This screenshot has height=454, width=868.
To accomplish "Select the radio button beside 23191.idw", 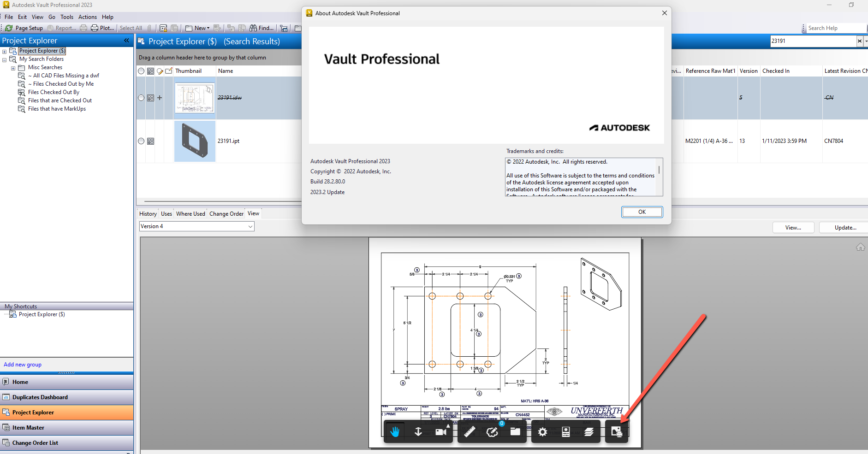I will pos(142,97).
